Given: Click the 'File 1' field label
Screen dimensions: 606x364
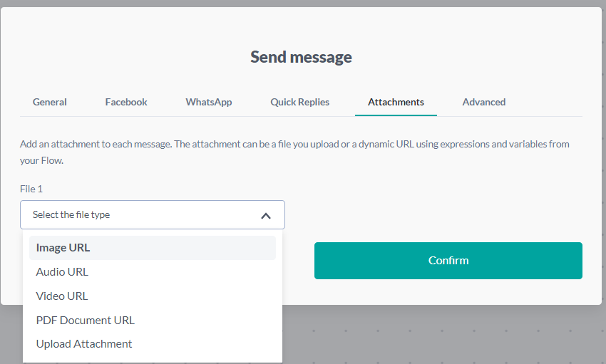Looking at the screenshot, I should pos(32,189).
